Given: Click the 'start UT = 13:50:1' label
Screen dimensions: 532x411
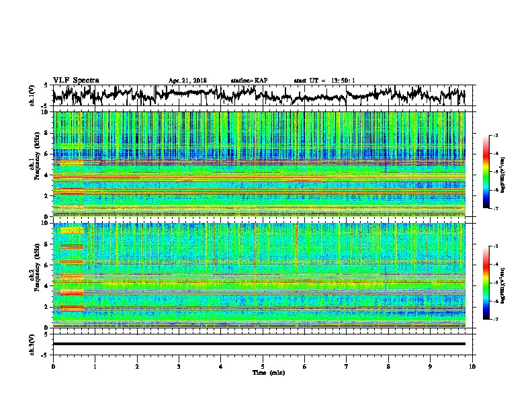Looking at the screenshot, I should 324,81.
